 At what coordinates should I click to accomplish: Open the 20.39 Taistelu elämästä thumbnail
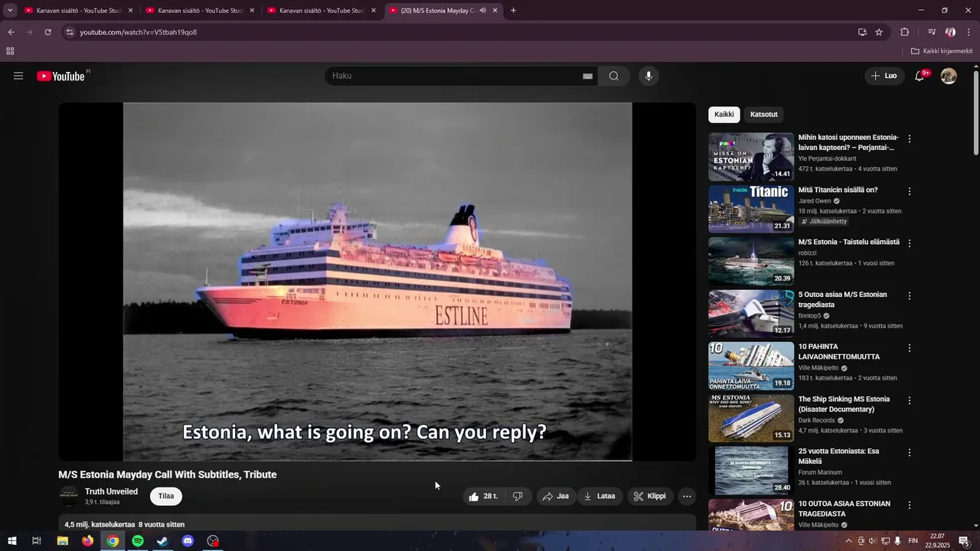(x=751, y=262)
